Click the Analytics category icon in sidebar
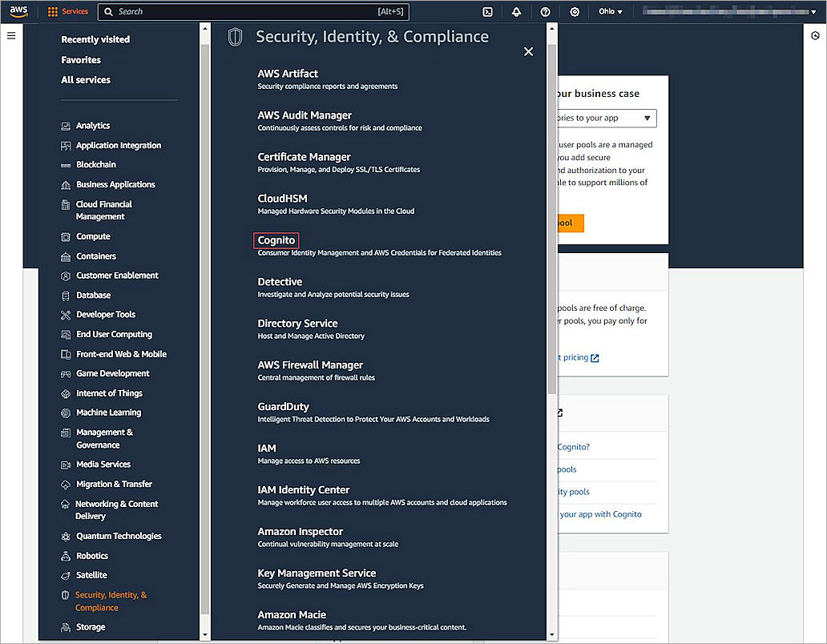Viewport: 827px width, 644px height. 65,126
